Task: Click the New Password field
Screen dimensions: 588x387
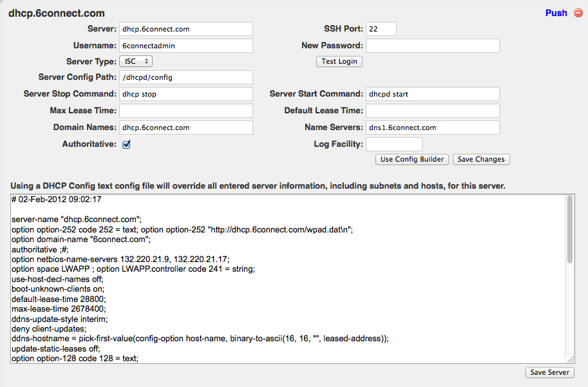Action: 433,46
